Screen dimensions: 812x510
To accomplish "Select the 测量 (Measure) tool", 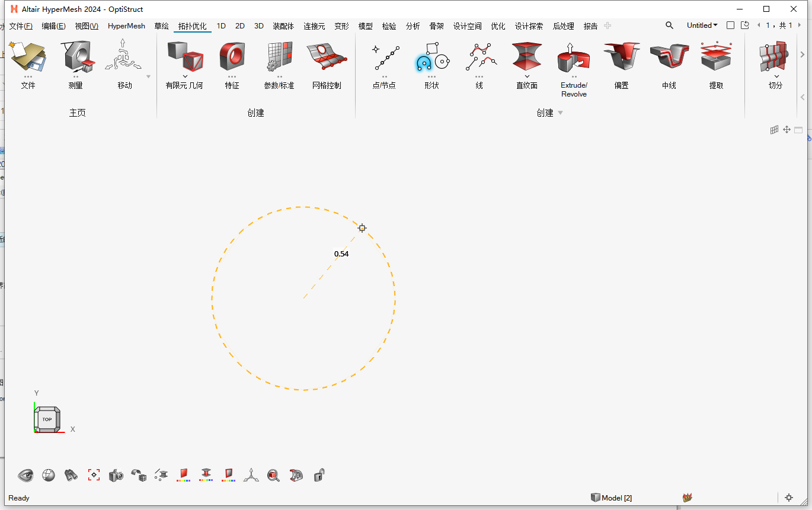I will tap(76, 62).
